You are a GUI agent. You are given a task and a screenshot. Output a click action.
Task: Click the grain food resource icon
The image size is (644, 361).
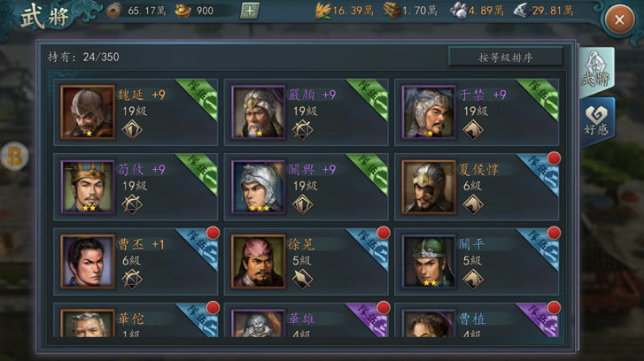coord(322,11)
